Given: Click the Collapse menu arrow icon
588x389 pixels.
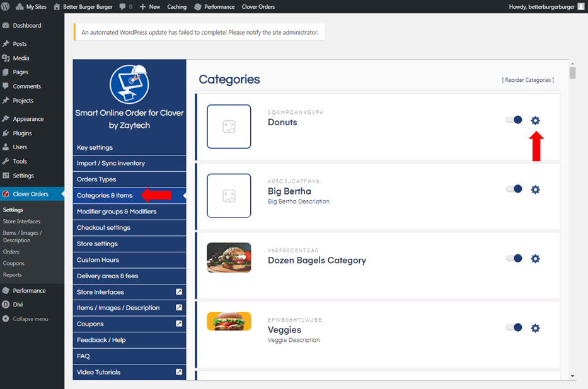Looking at the screenshot, I should (6, 319).
